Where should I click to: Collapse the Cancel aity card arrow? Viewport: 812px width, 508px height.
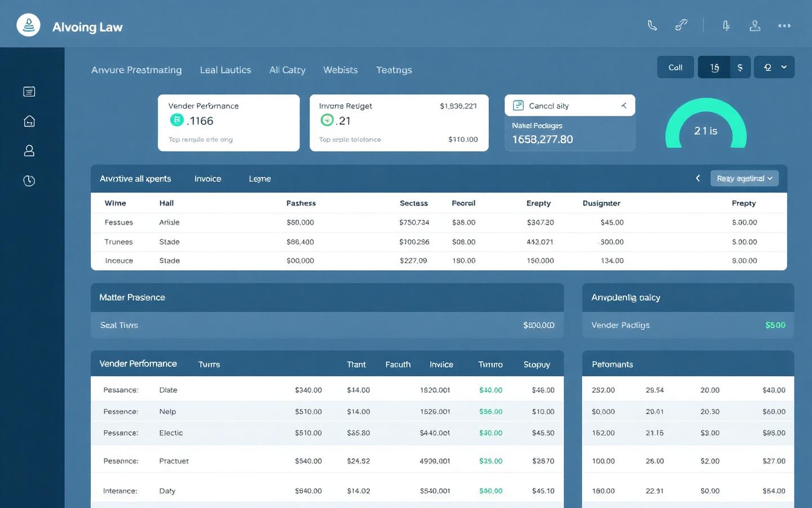(x=624, y=106)
